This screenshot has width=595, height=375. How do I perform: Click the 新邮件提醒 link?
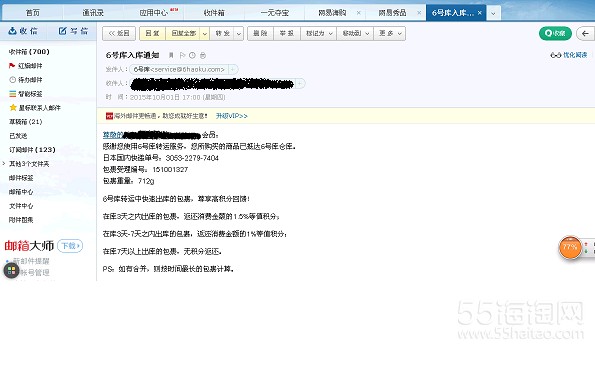coord(31,261)
